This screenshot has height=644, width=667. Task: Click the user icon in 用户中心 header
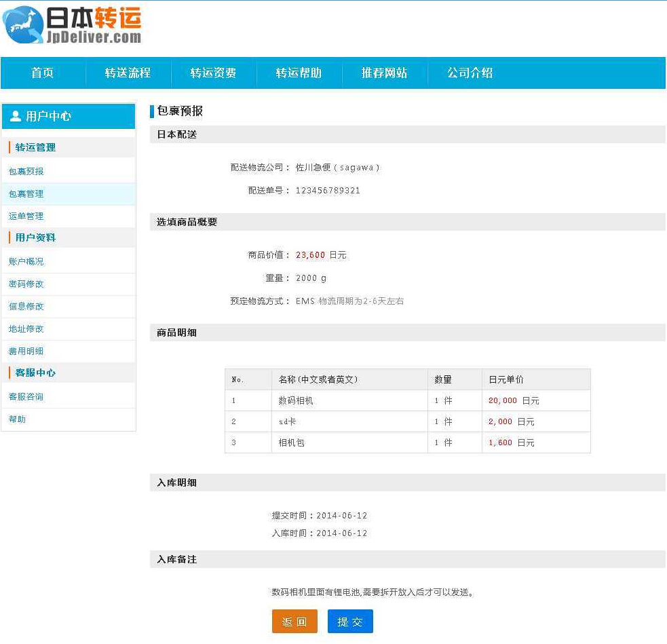(x=14, y=115)
